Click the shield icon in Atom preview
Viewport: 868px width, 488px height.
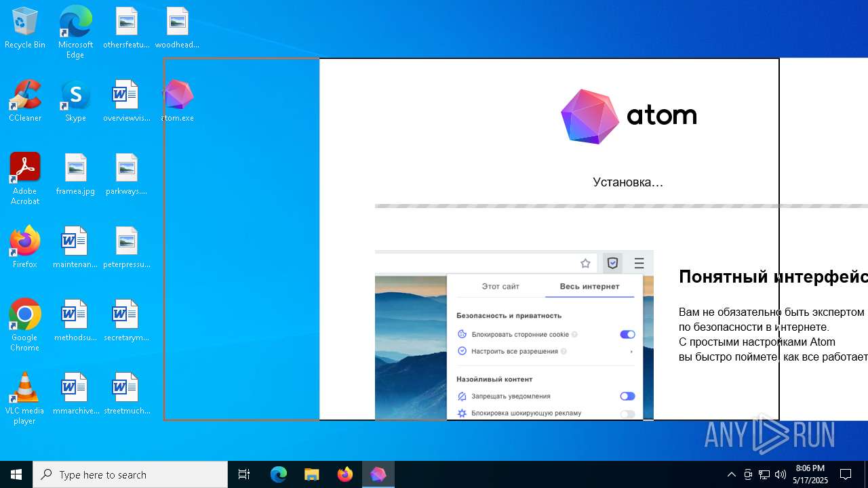point(612,263)
